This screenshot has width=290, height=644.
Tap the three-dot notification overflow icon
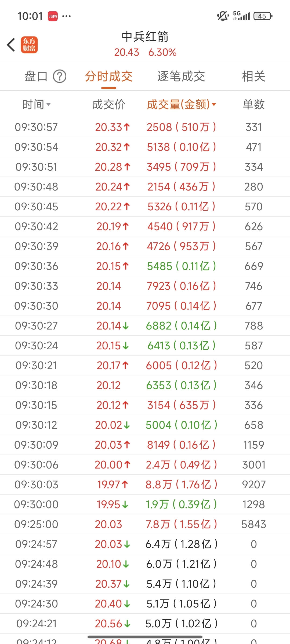[x=67, y=16]
